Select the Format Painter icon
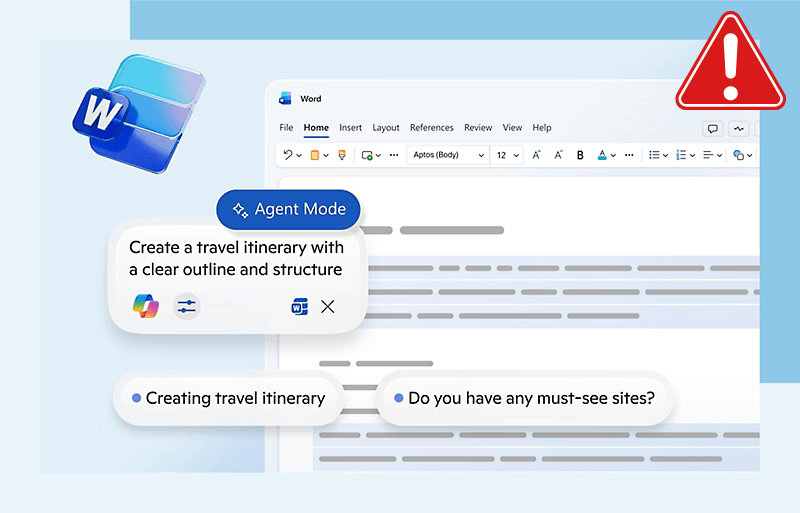 pyautogui.click(x=342, y=155)
